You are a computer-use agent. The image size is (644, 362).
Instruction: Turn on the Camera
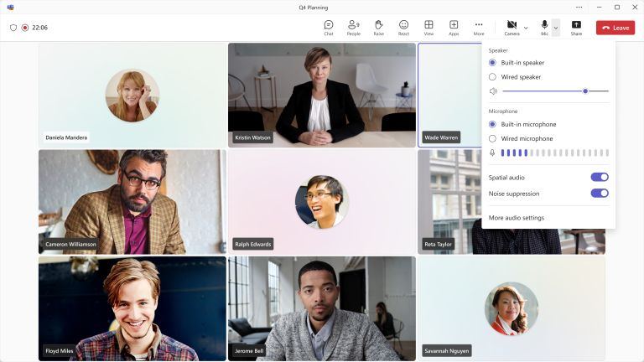click(512, 28)
